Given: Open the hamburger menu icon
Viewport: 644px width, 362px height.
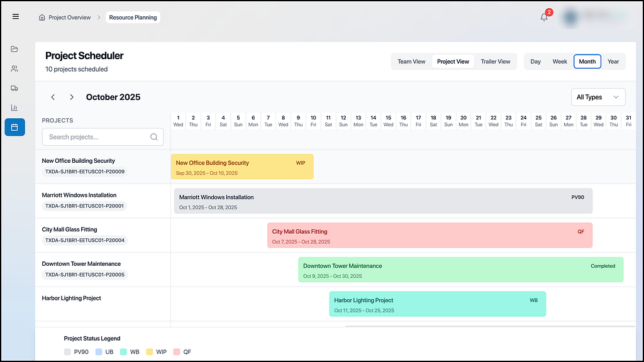Looking at the screenshot, I should [16, 17].
